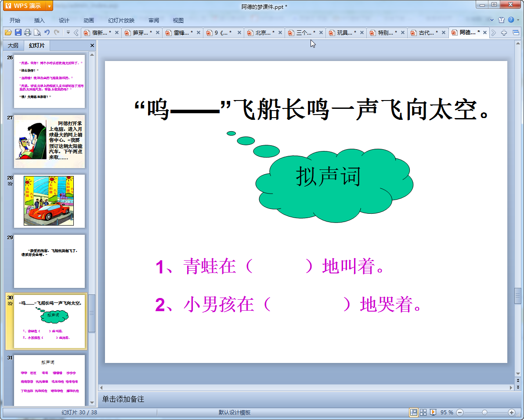Click the 95 % zoom level text
The height and width of the screenshot is (420, 524).
[446, 413]
